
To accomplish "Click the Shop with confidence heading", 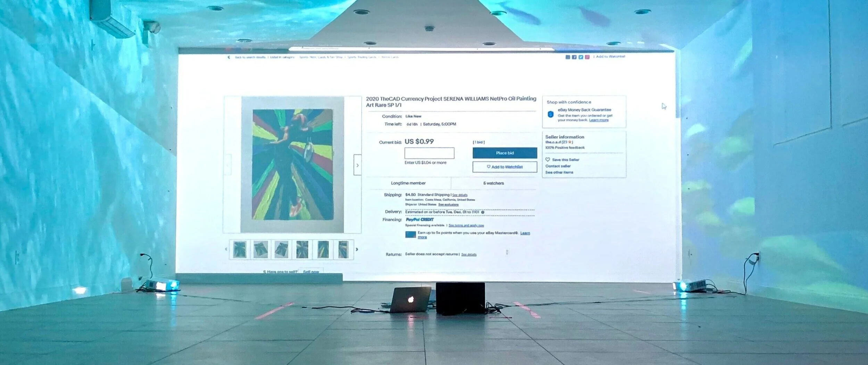I will click(x=569, y=102).
